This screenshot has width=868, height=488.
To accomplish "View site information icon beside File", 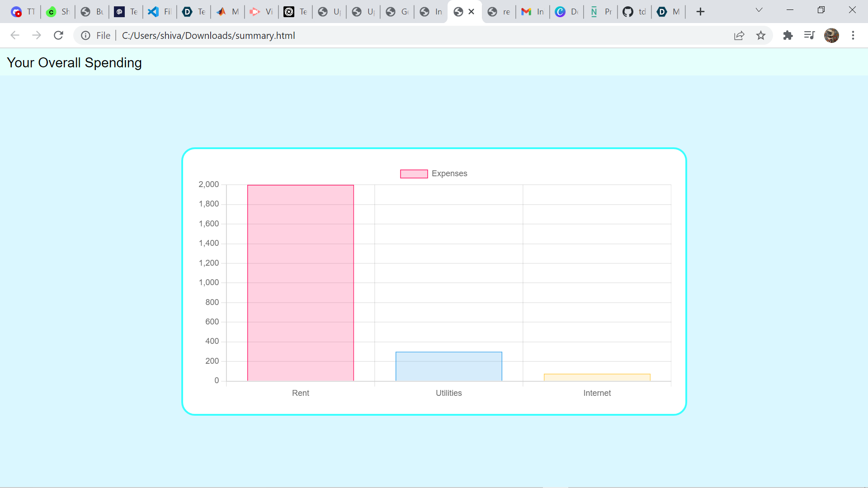I will point(85,35).
